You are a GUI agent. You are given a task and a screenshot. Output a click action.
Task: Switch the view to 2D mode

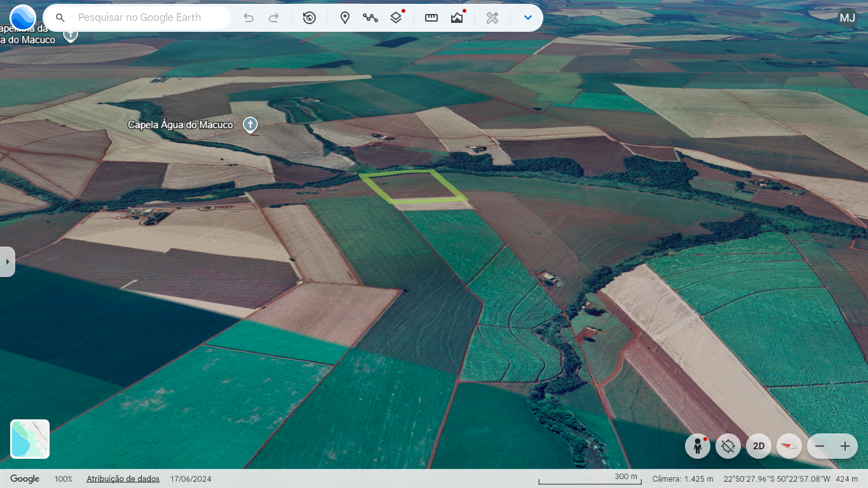click(759, 446)
